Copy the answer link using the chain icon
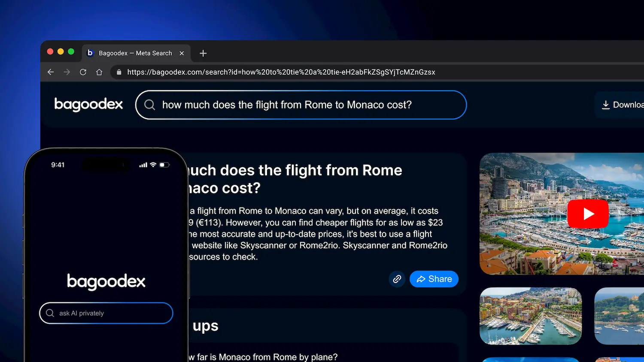This screenshot has height=362, width=644. 397,279
